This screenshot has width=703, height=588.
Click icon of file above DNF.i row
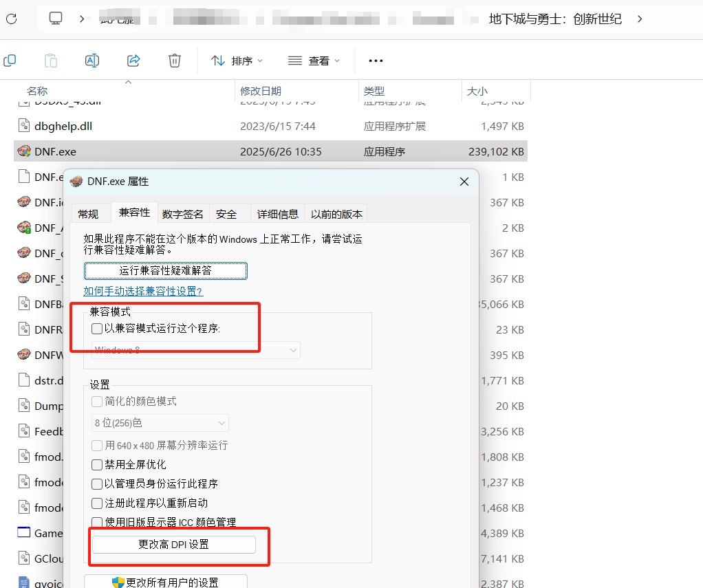point(24,176)
